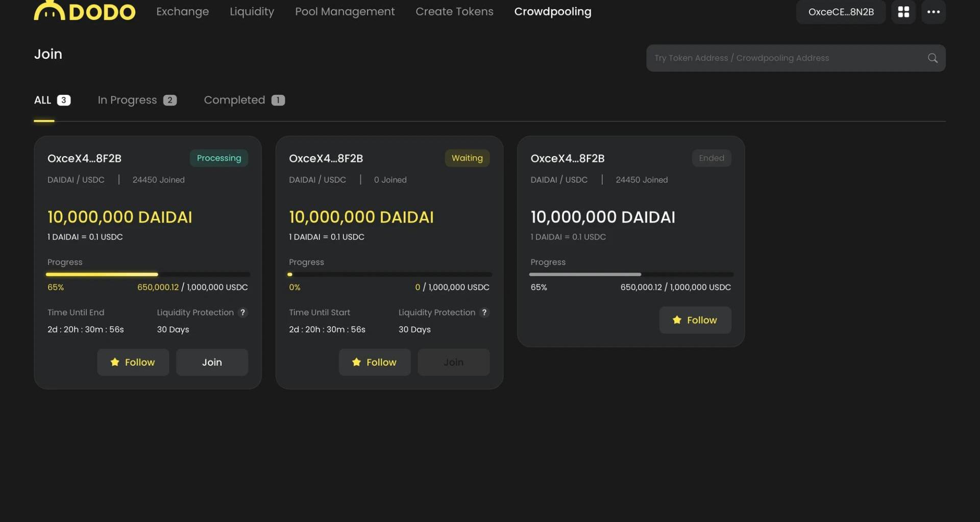Image resolution: width=980 pixels, height=522 pixels.
Task: Go to Create Tokens
Action: point(454,11)
